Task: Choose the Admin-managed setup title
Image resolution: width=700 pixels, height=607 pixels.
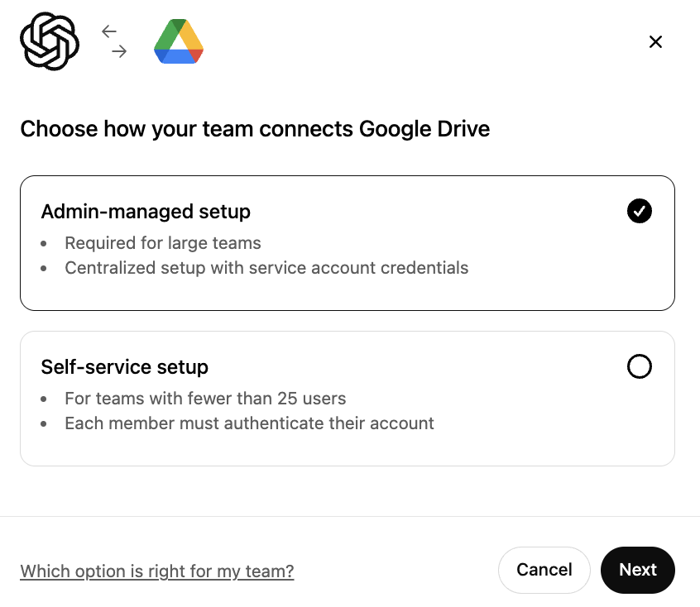Action: pos(146,212)
